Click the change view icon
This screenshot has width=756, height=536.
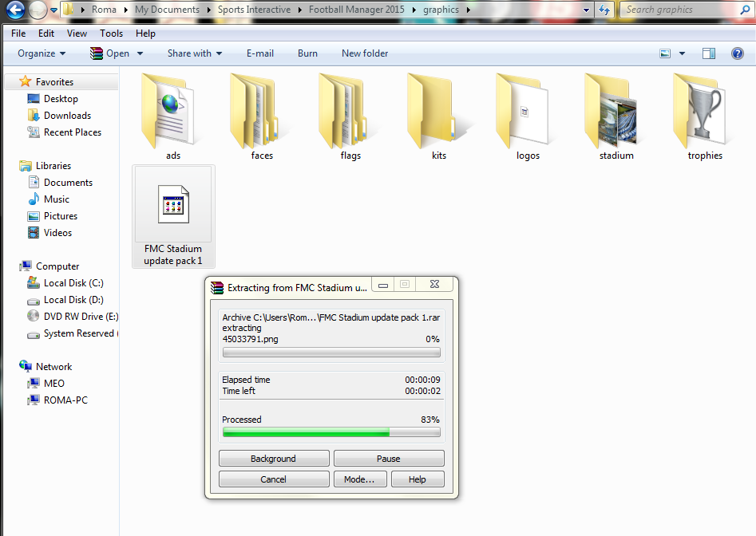tap(665, 53)
